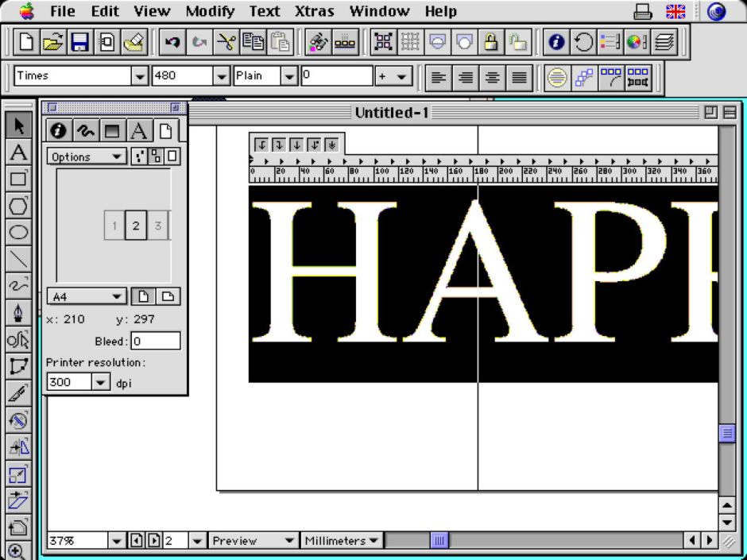
Task: Expand the A4 page size dropdown
Action: tap(87, 296)
